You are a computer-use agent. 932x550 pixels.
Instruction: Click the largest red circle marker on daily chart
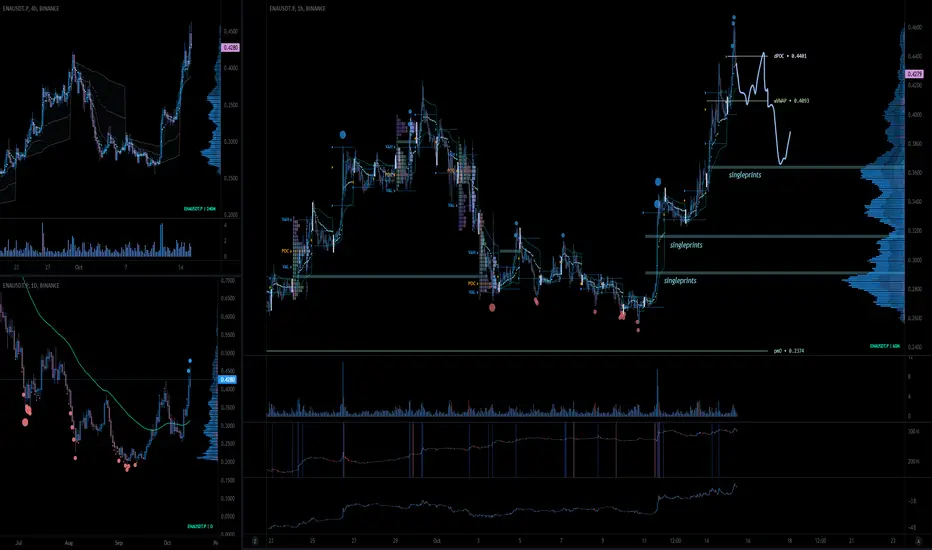pyautogui.click(x=25, y=422)
